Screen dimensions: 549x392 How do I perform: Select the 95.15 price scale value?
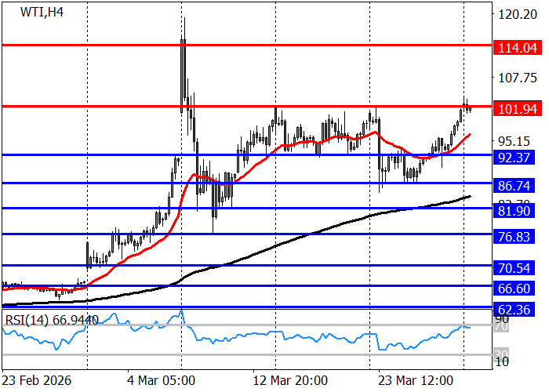pos(514,142)
